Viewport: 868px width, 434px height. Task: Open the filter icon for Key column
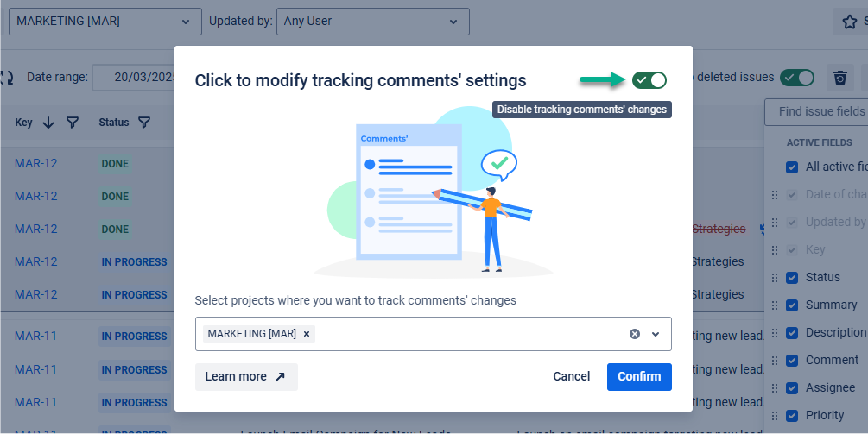pyautogui.click(x=73, y=123)
